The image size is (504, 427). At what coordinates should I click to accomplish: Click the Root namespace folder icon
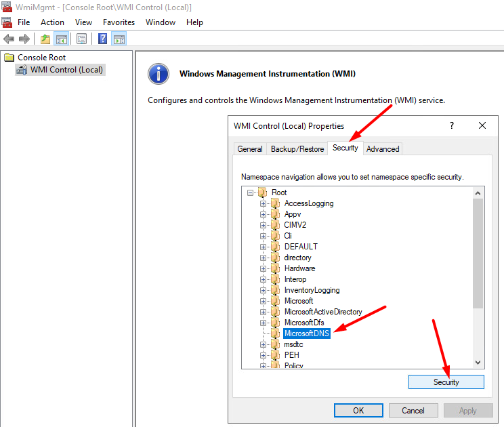(262, 192)
